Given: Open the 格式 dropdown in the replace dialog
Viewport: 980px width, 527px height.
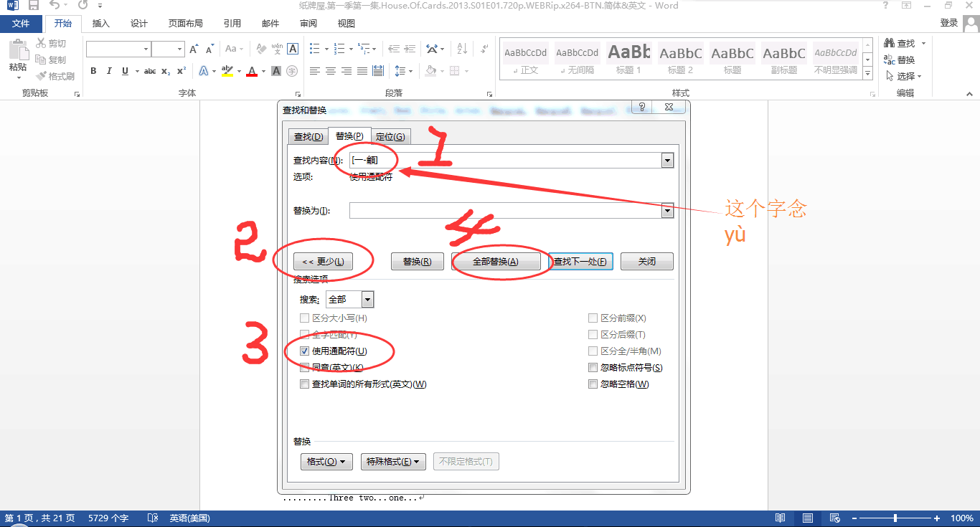Looking at the screenshot, I should pyautogui.click(x=326, y=461).
